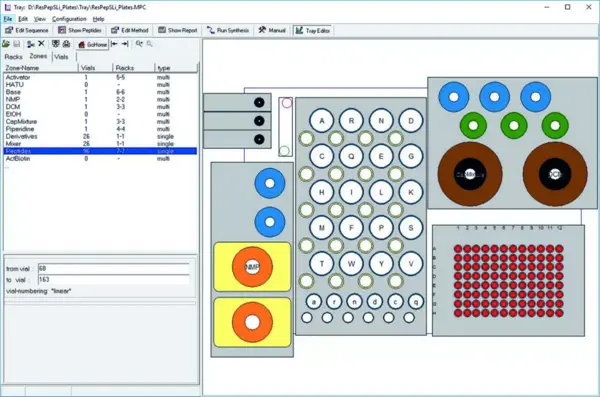Click the move-to-left arrow icon
The image size is (600, 397).
[x=114, y=44]
